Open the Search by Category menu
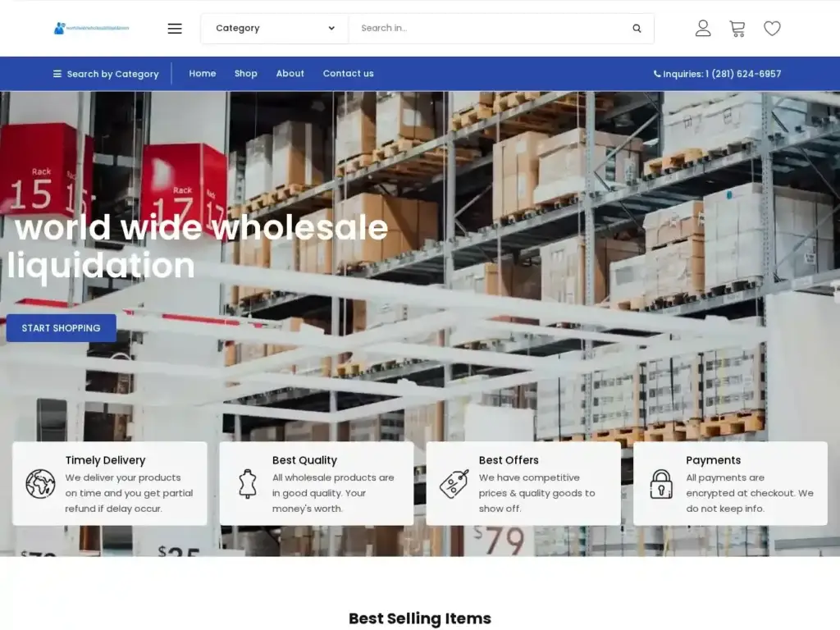The height and width of the screenshot is (630, 840). point(106,74)
